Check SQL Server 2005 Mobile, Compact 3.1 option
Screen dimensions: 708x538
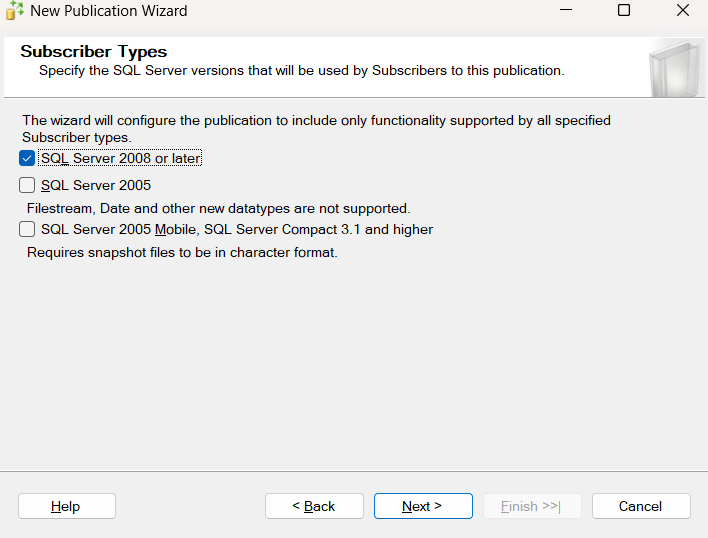pos(27,229)
